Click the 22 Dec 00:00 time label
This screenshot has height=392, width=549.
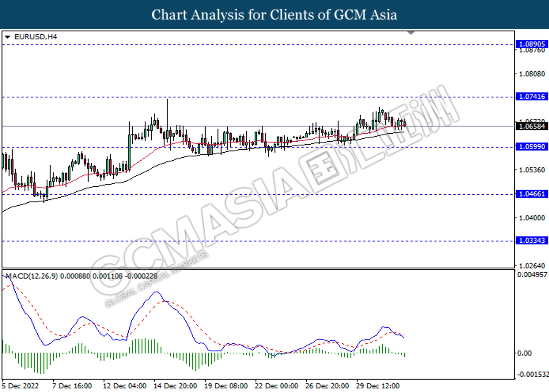click(x=276, y=386)
